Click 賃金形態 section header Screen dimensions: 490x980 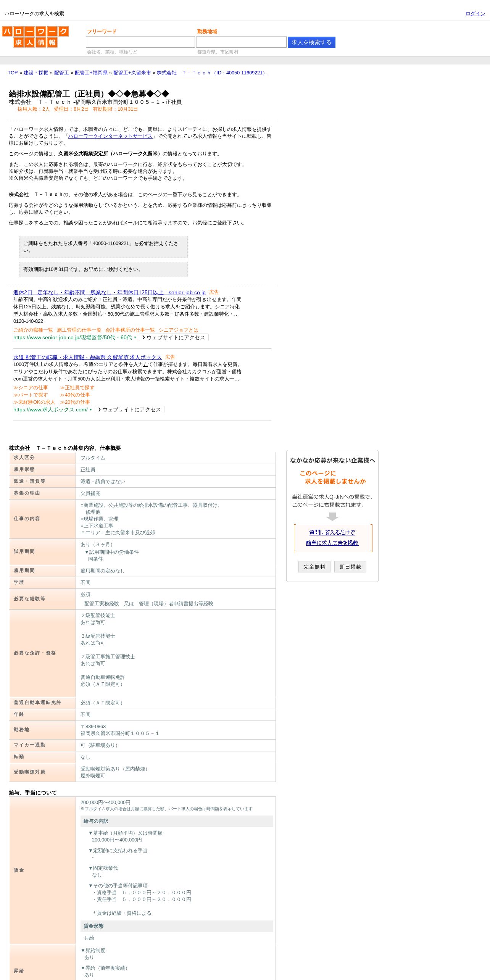click(177, 926)
